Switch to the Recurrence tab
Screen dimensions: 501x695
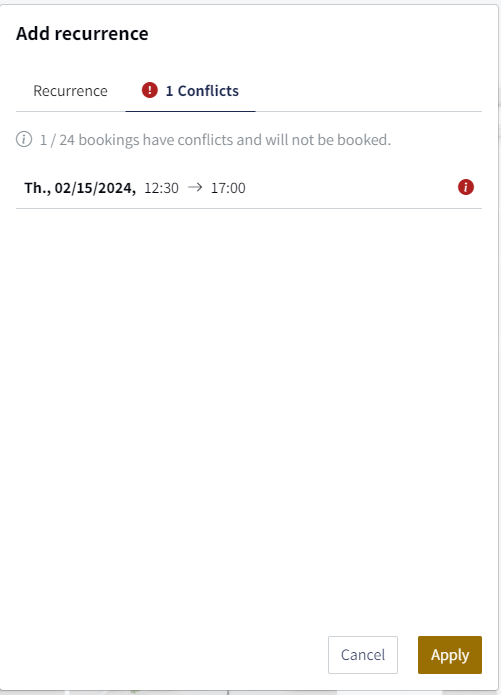(x=70, y=91)
